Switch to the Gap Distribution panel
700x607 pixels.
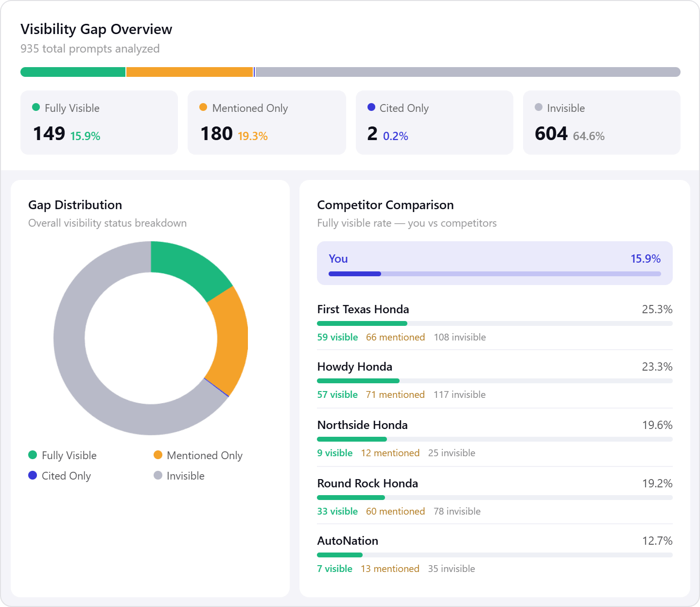(x=76, y=205)
